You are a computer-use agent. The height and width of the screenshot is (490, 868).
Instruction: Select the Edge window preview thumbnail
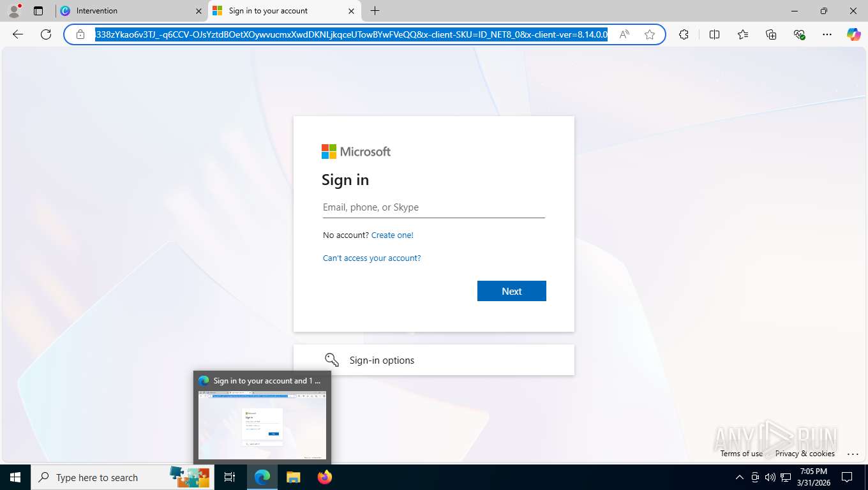point(262,426)
